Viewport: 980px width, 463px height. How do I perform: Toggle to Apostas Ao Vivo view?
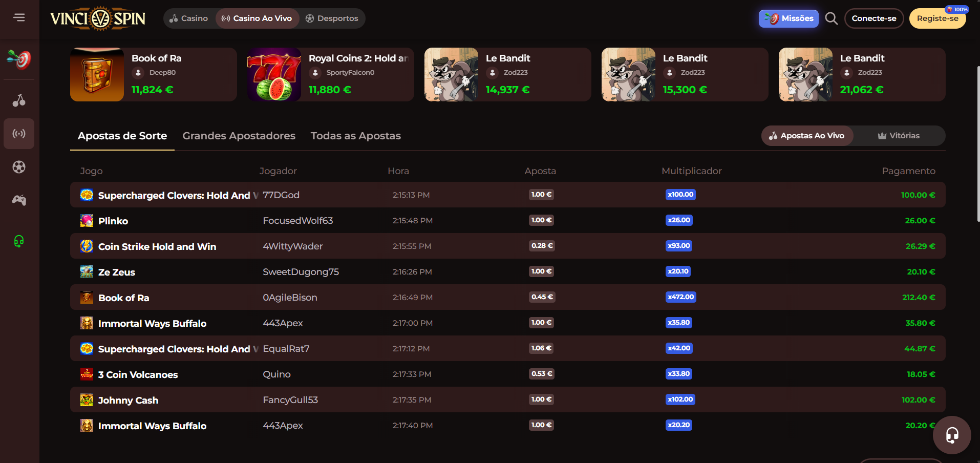click(x=807, y=136)
